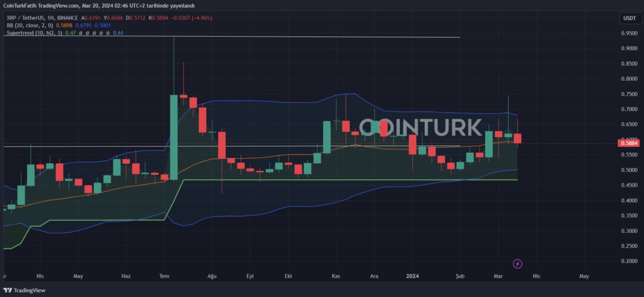Click the Supertrend value 0.61

(118, 33)
